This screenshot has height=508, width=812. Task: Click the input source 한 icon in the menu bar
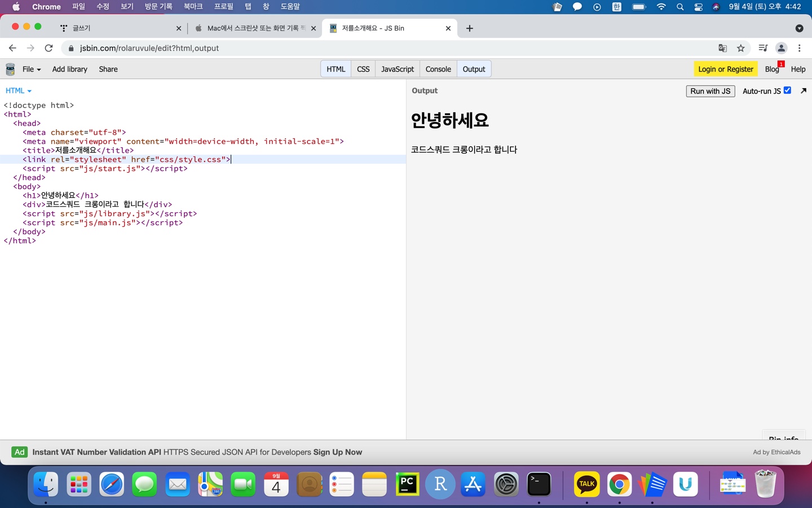click(x=617, y=7)
